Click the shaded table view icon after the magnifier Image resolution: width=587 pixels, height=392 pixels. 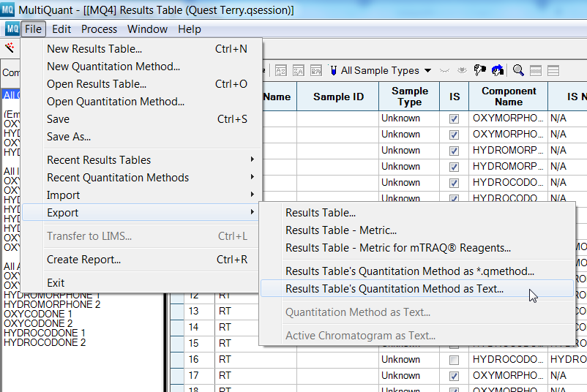pos(536,70)
